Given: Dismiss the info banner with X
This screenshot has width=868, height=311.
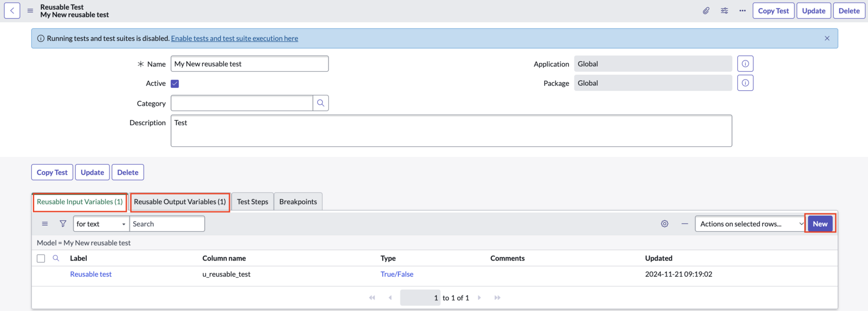Looking at the screenshot, I should [827, 38].
